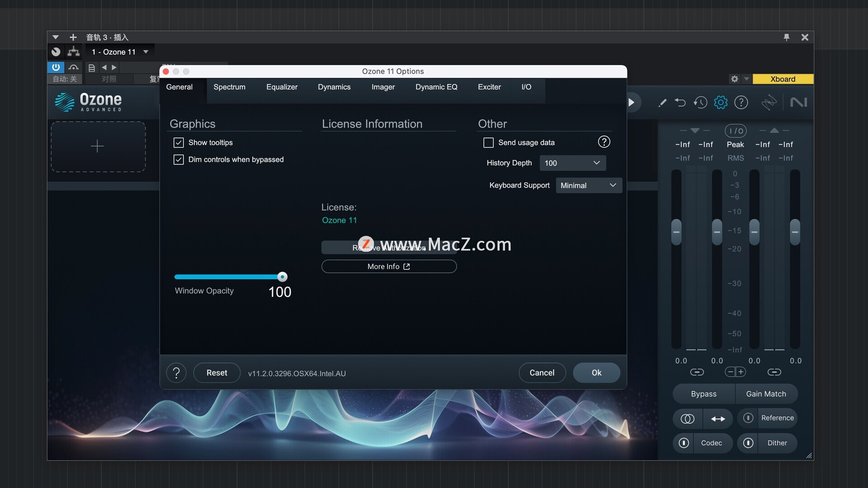Click the minus gain step button
Image resolution: width=868 pixels, height=488 pixels.
pyautogui.click(x=730, y=372)
